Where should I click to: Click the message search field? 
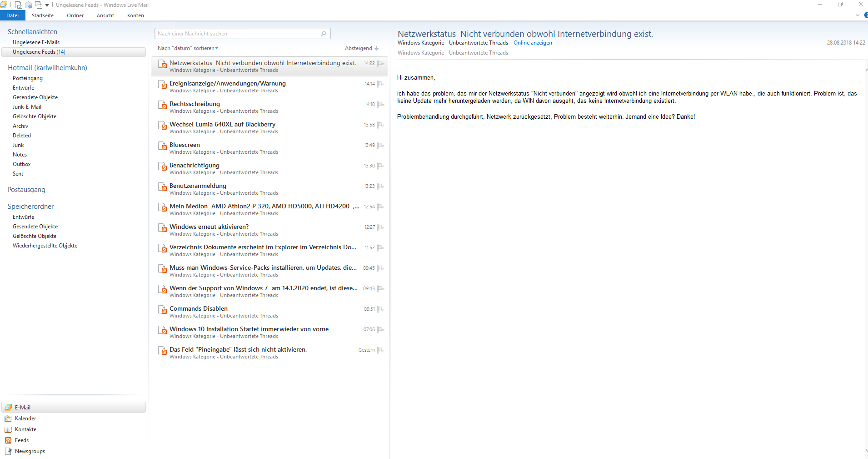tap(243, 34)
